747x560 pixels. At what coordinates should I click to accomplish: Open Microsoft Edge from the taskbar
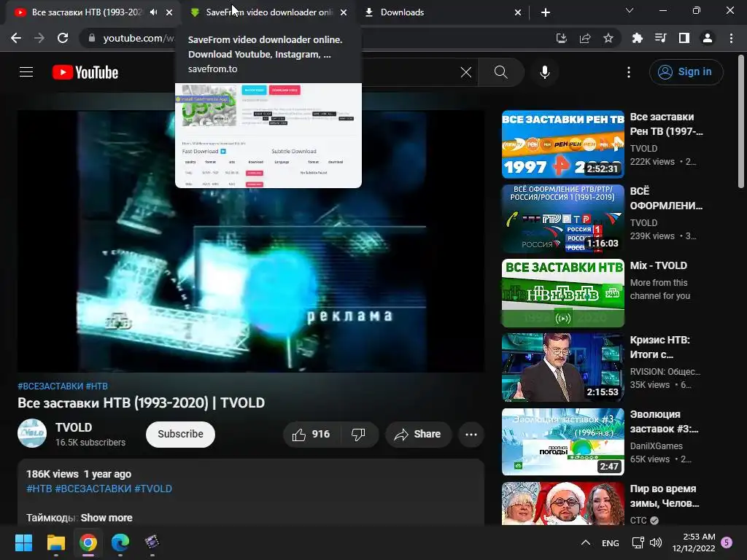click(x=120, y=542)
